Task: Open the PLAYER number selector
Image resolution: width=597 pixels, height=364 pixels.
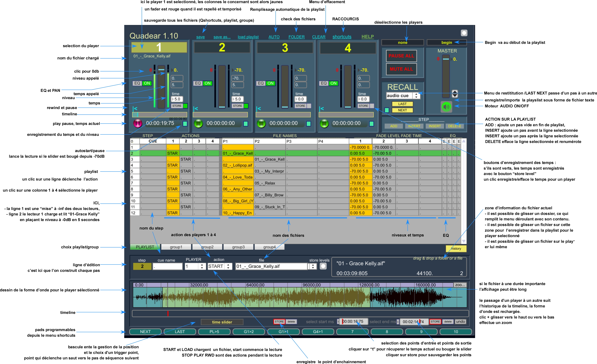Action: click(195, 266)
